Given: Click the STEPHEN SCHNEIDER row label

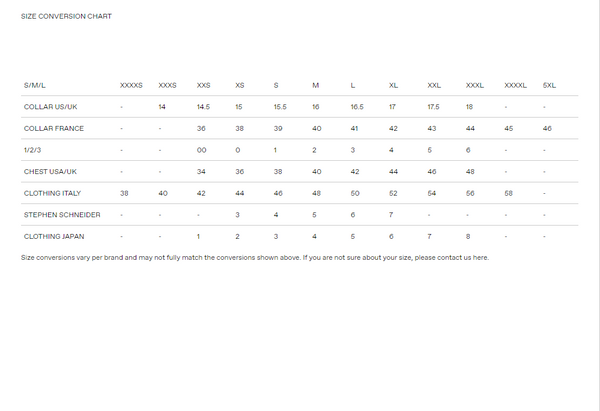Looking at the screenshot, I should coord(62,214).
